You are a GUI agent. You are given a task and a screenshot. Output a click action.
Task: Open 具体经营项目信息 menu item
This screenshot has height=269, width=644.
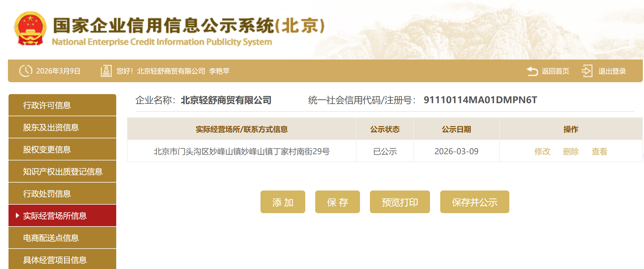[x=62, y=259]
